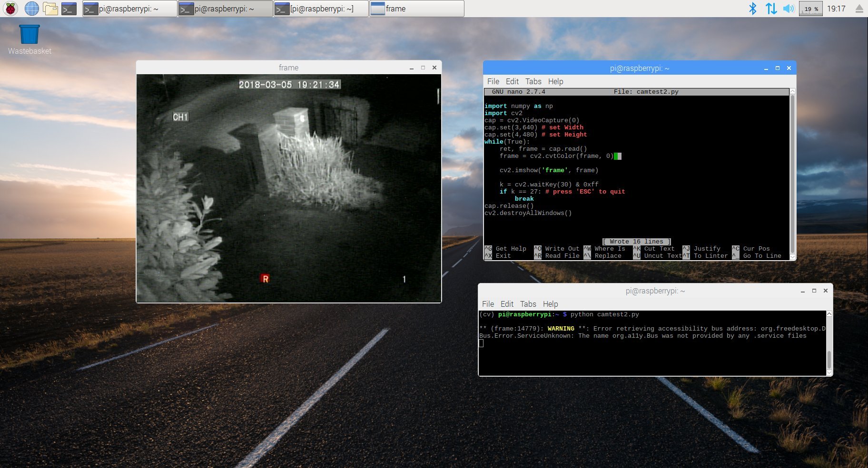Click the clock showing 19:17
Viewport: 868px width, 468px height.
(836, 9)
